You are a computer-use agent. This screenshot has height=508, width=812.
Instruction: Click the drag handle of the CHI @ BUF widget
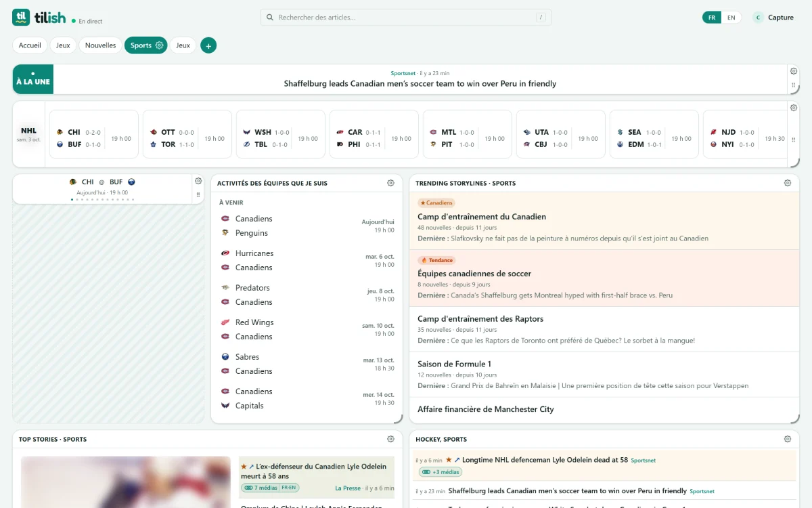tap(198, 195)
